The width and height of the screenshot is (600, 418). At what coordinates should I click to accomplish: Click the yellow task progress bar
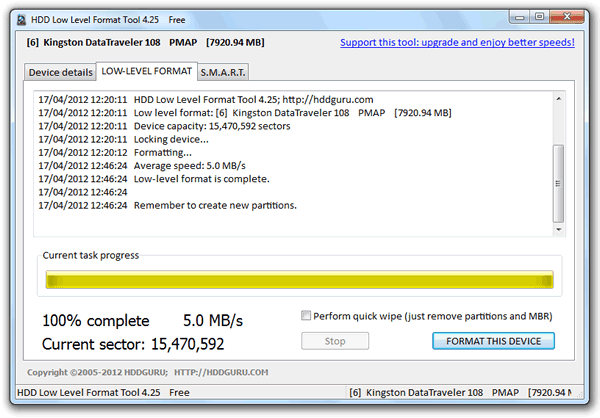pyautogui.click(x=300, y=280)
